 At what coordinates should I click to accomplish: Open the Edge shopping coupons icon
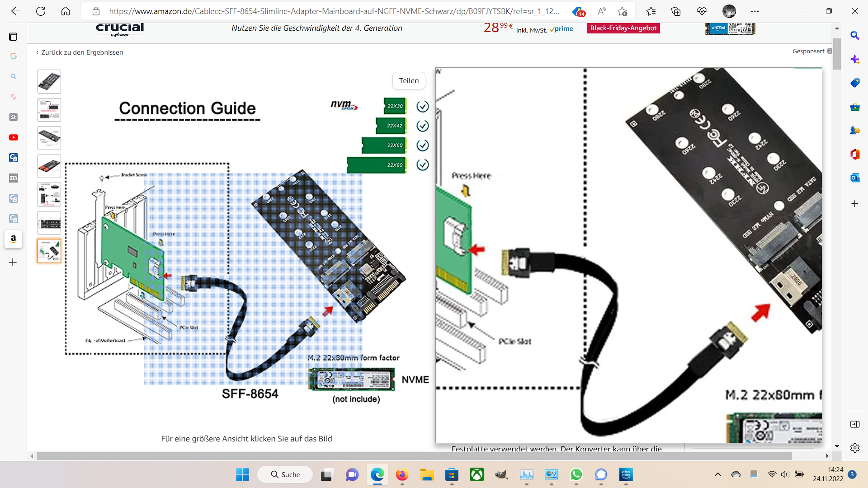[x=578, y=11]
